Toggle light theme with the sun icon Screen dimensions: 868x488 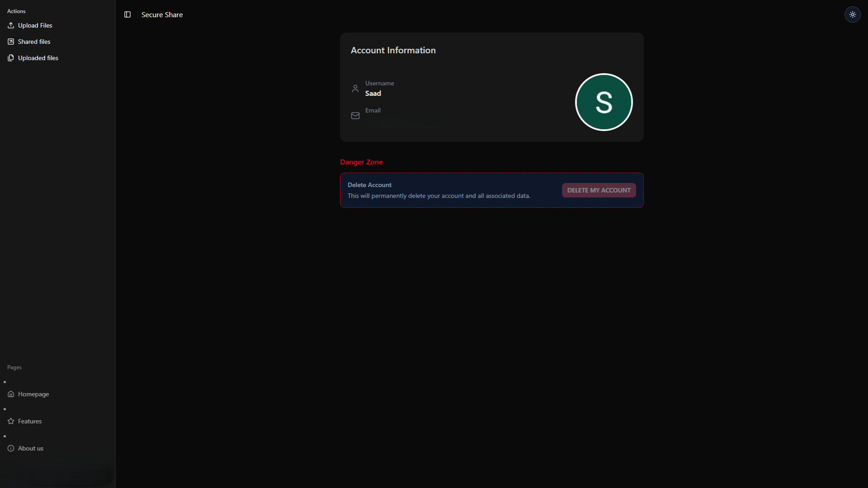click(x=852, y=14)
